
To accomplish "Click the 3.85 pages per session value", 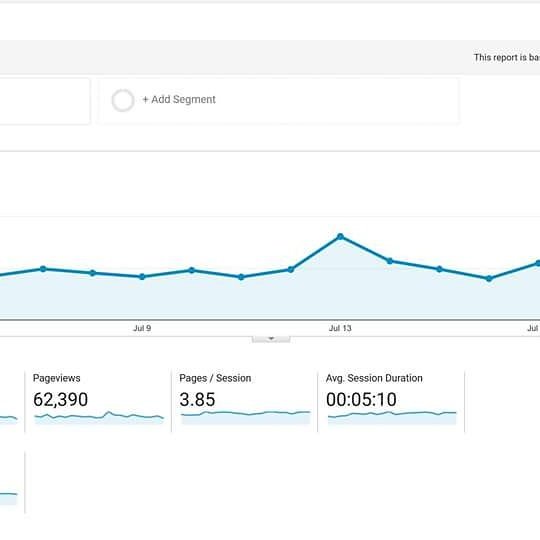I will (197, 399).
